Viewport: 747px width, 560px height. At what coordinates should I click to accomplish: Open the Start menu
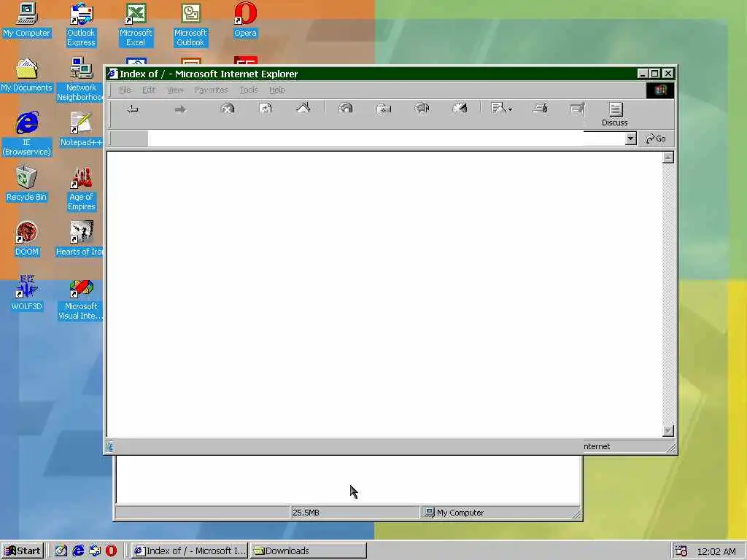(x=23, y=551)
